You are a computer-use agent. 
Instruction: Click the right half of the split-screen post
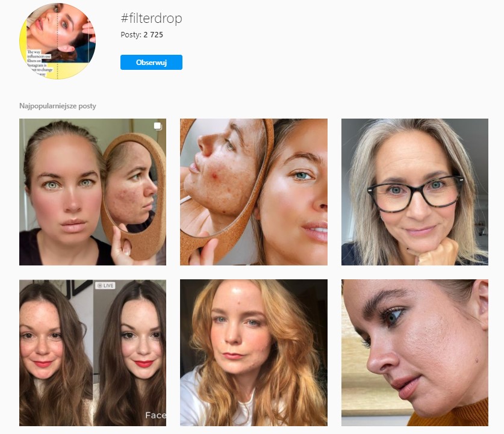pyautogui.click(x=129, y=353)
